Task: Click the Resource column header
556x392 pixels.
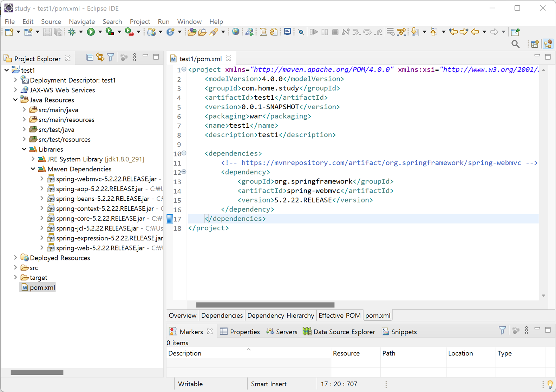Action: tap(355, 353)
